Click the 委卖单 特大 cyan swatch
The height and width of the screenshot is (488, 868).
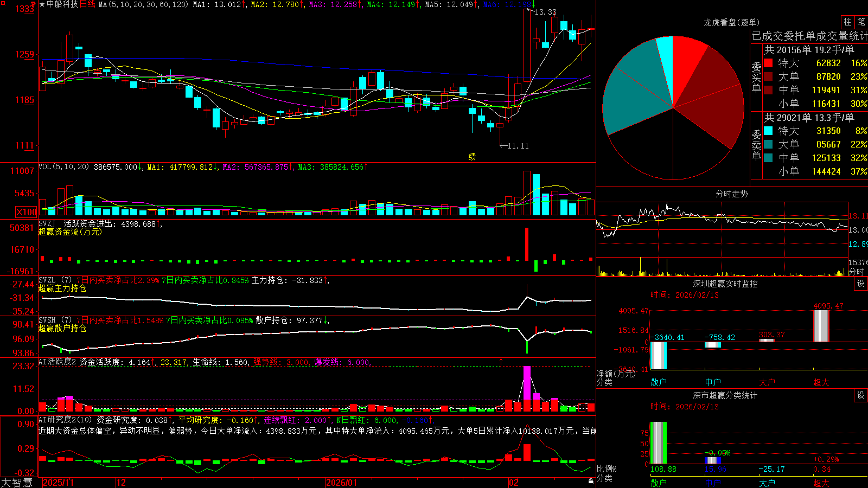click(x=768, y=131)
